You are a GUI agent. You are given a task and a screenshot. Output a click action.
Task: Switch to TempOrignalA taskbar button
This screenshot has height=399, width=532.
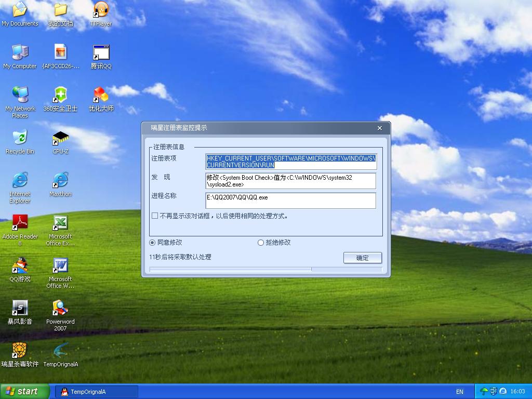coord(97,392)
